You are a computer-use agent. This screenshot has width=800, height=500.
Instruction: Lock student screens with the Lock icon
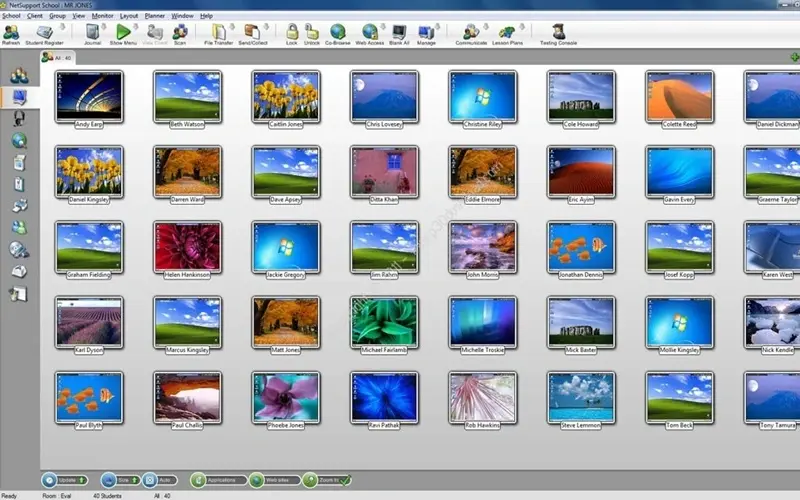[292, 32]
